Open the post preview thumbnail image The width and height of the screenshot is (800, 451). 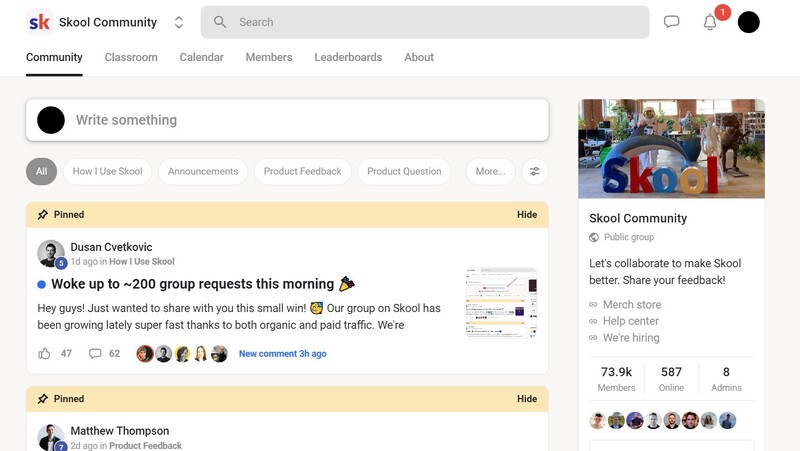[x=501, y=303]
